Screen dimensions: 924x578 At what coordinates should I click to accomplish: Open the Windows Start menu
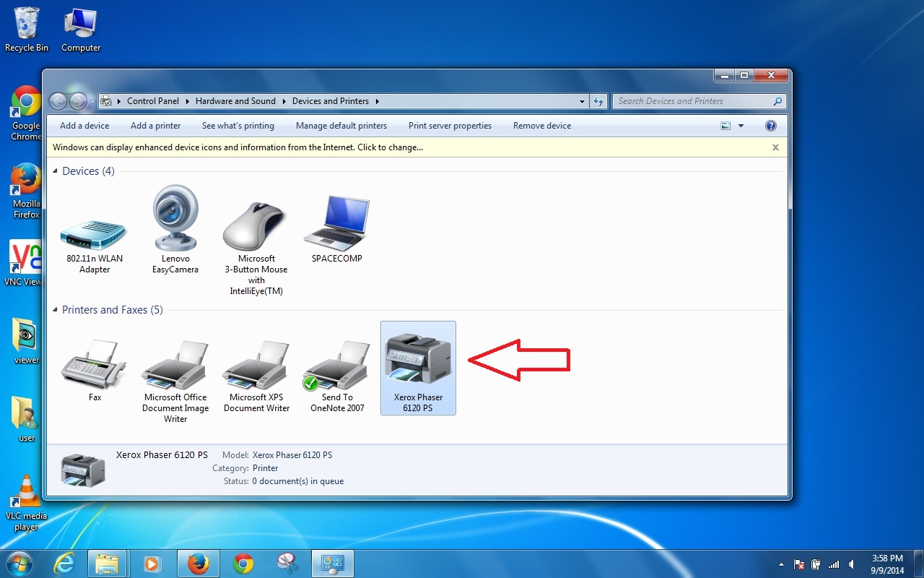tap(19, 564)
